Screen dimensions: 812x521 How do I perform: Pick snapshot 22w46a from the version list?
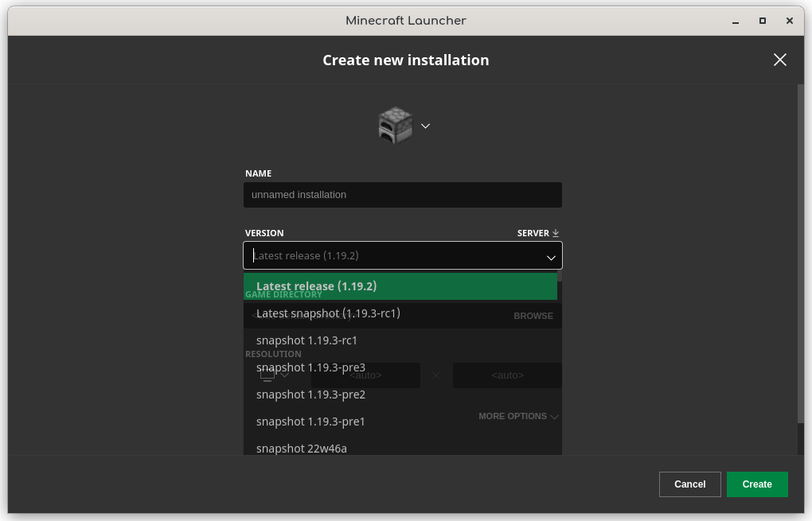click(400, 448)
